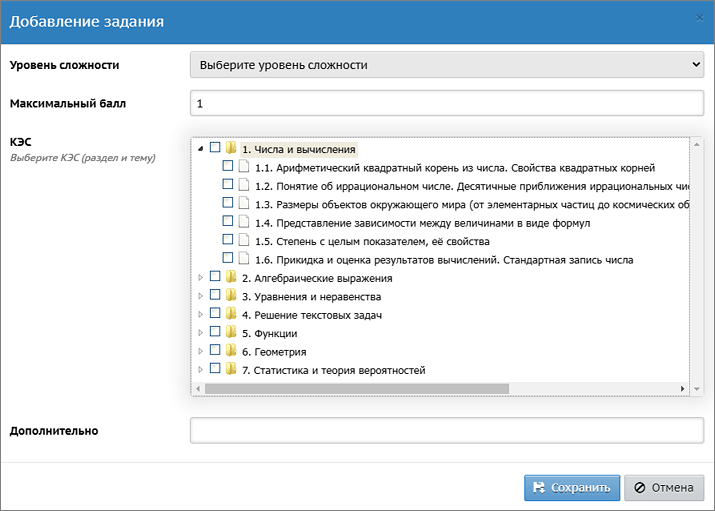Open the Уровень сложности dropdown
The width and height of the screenshot is (715, 511).
click(x=447, y=65)
